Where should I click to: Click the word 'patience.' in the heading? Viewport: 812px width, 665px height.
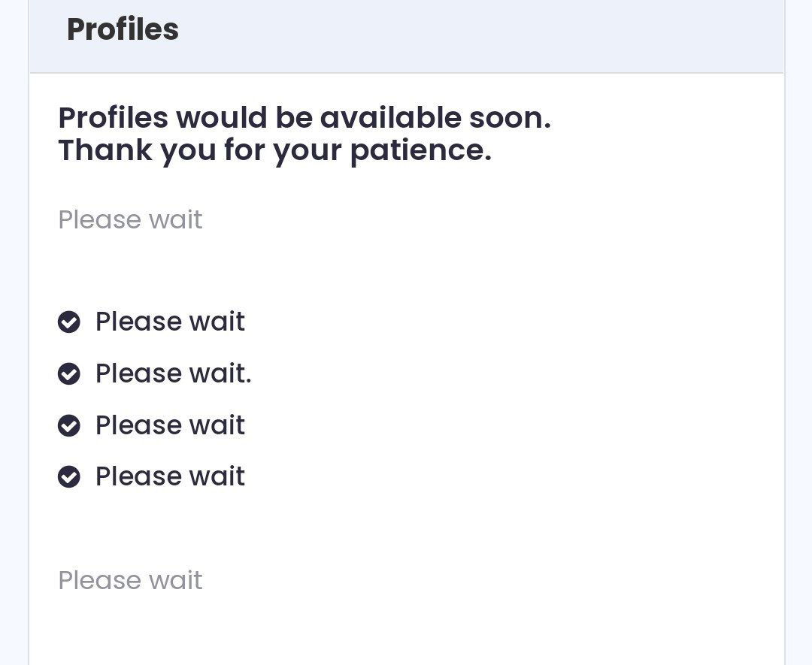[421, 150]
